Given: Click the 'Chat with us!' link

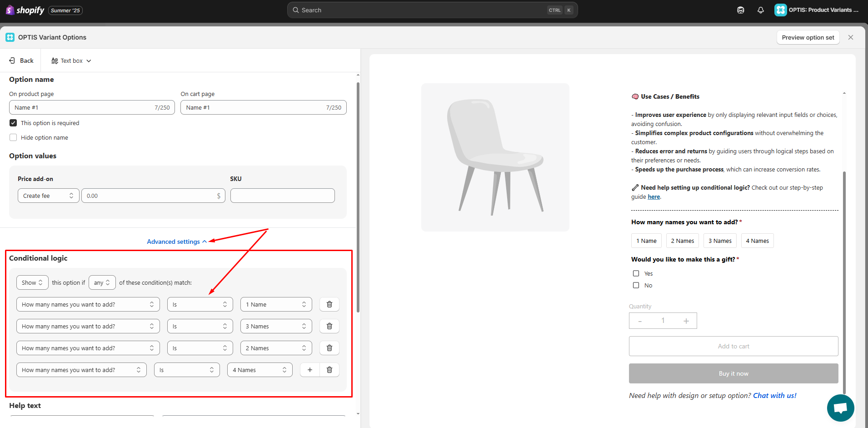Looking at the screenshot, I should tap(775, 395).
